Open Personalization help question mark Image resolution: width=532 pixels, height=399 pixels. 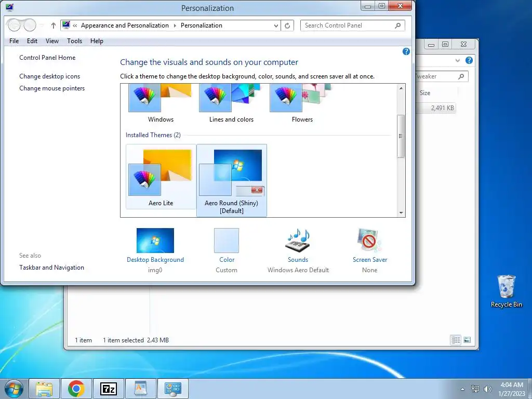tap(406, 51)
